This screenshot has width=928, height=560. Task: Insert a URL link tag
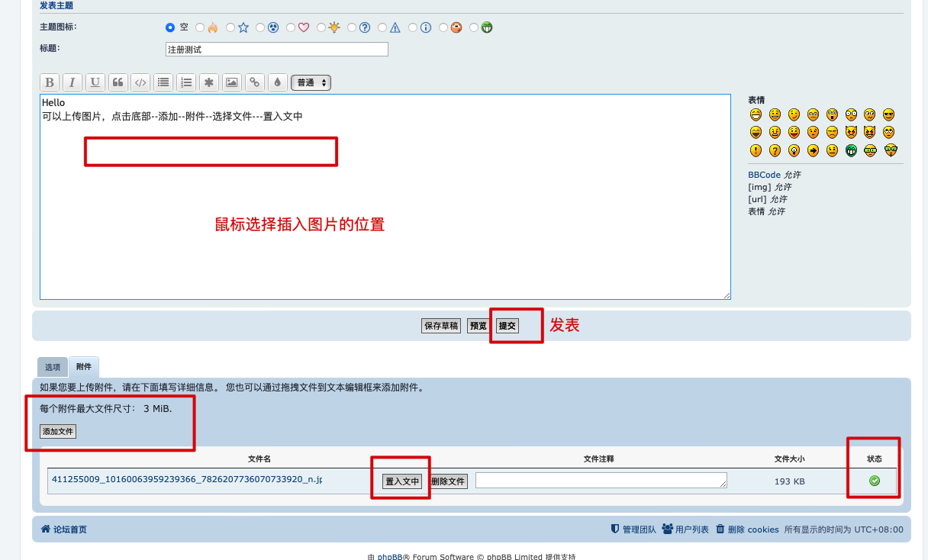point(254,82)
